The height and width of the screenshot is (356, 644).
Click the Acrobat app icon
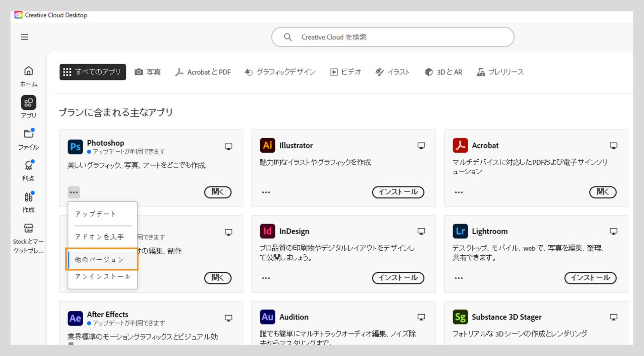[460, 145]
